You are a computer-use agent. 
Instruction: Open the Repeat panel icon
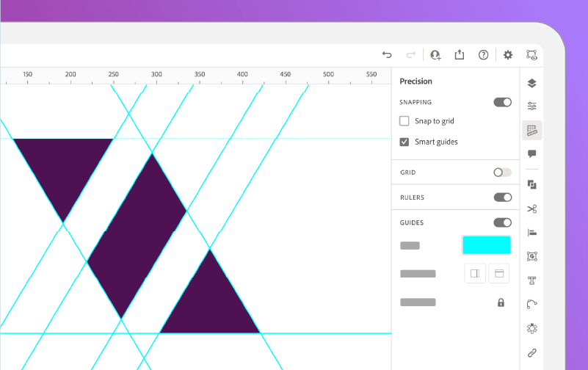531,329
